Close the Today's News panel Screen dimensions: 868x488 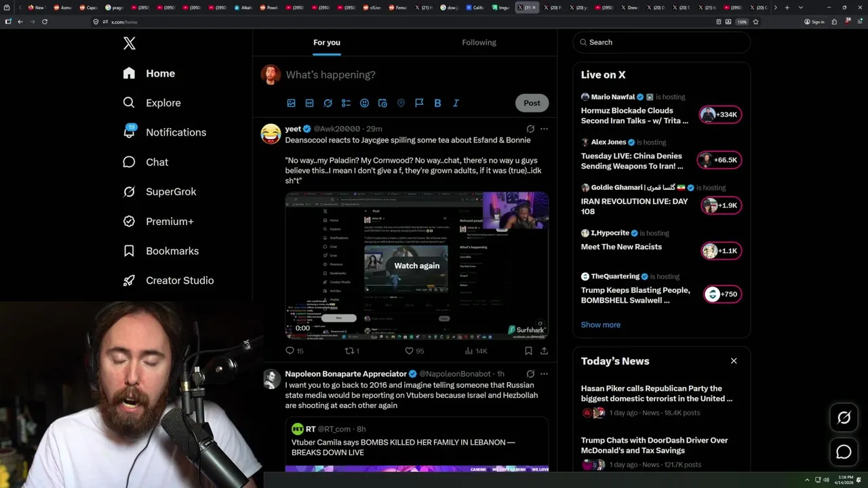click(x=734, y=361)
